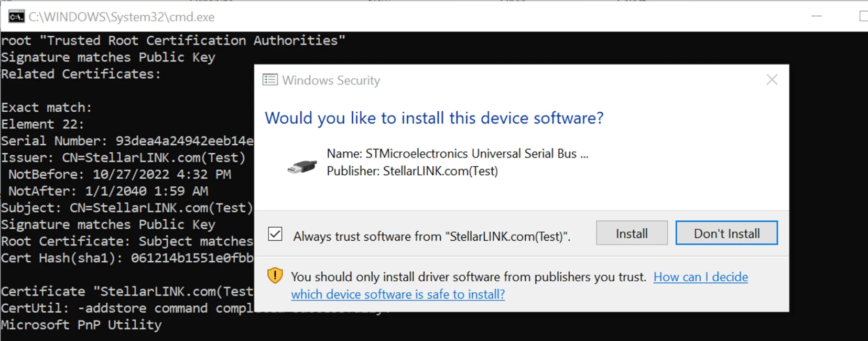Click the Microsoft PnP Utility console line
Screen dimensions: 868x341
[81, 325]
